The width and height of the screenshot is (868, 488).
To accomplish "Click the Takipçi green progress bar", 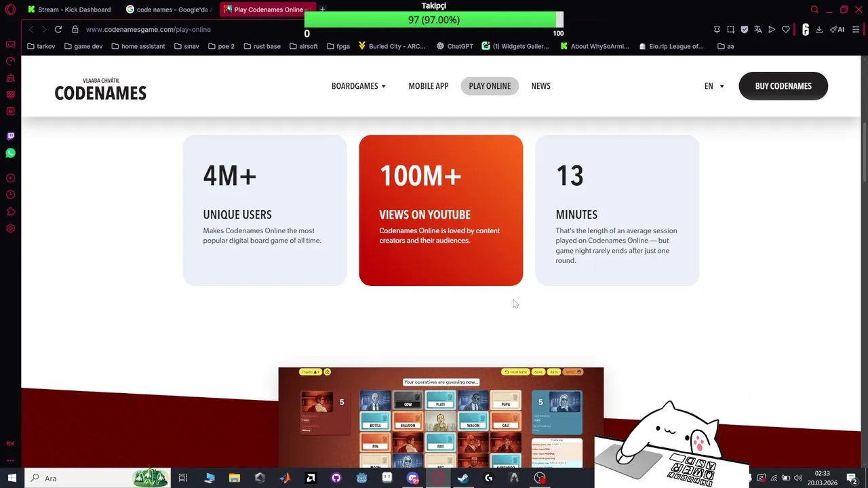I will [434, 20].
